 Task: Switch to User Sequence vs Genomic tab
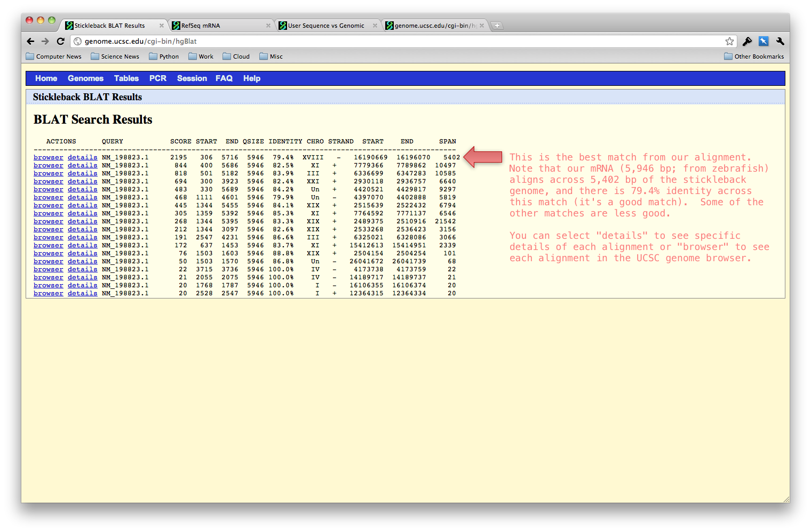(x=328, y=26)
